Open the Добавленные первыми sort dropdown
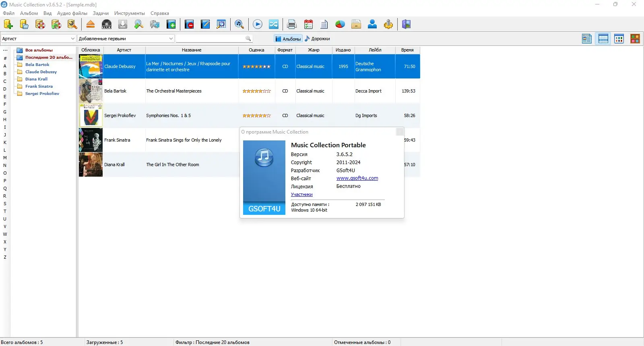Viewport: 644px width, 346px height. [126, 39]
